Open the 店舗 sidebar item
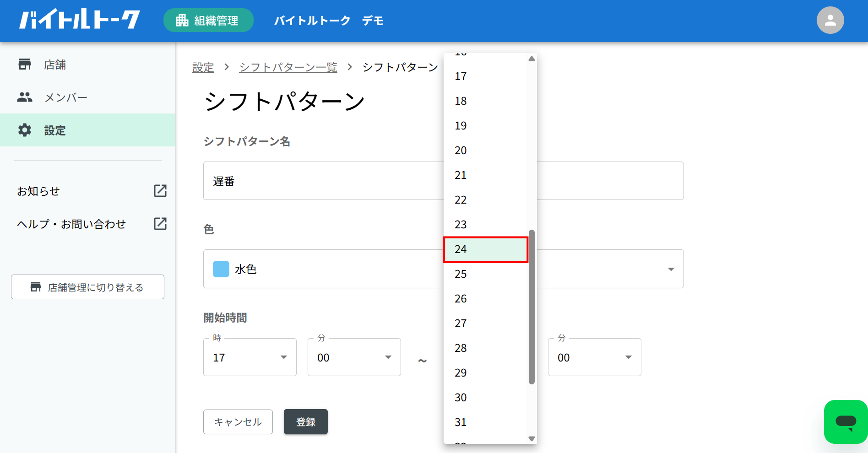This screenshot has width=868, height=453. [88, 64]
